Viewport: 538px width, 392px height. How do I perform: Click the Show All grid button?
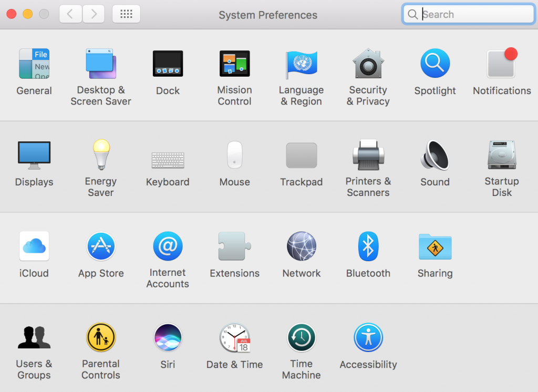(126, 14)
